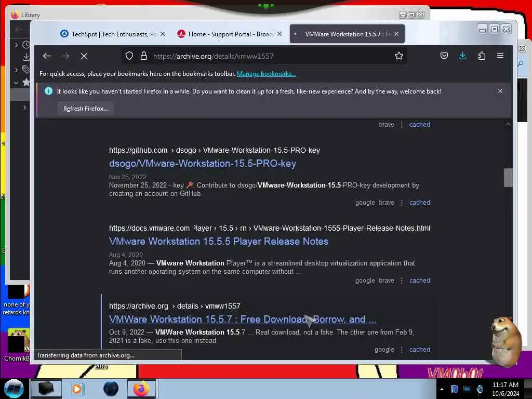This screenshot has height=399, width=532.
Task: Expand Tags item in Library window
Action: (16, 70)
